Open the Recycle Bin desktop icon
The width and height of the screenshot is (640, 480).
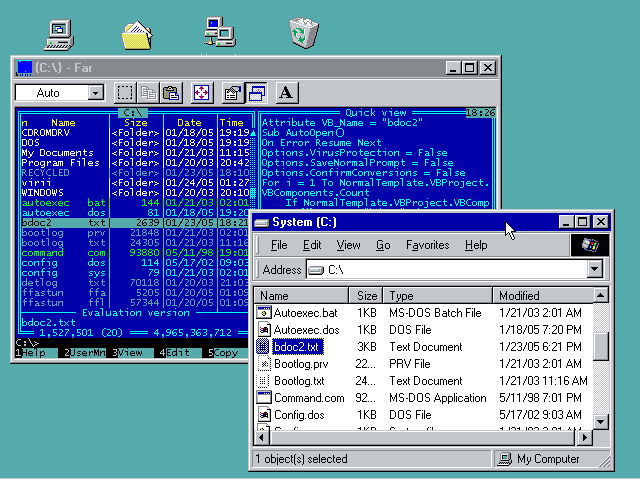(x=304, y=33)
